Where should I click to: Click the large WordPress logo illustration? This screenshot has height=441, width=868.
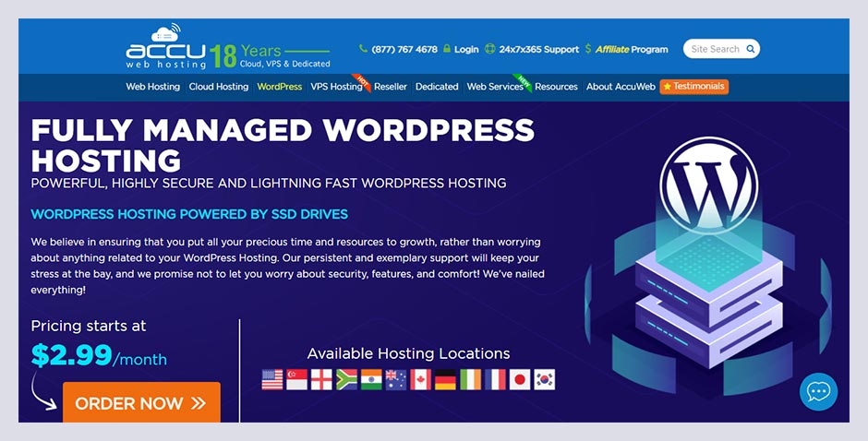tap(708, 185)
